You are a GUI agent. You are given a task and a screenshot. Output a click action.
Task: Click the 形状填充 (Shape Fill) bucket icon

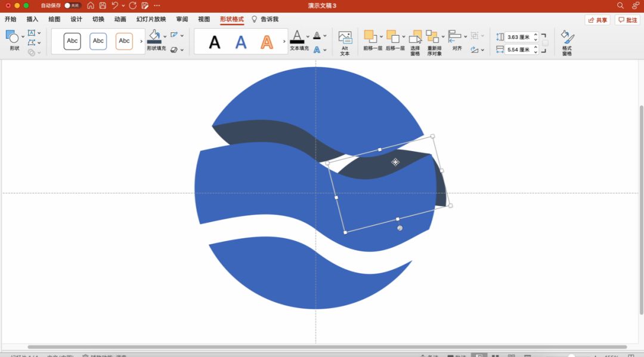154,36
